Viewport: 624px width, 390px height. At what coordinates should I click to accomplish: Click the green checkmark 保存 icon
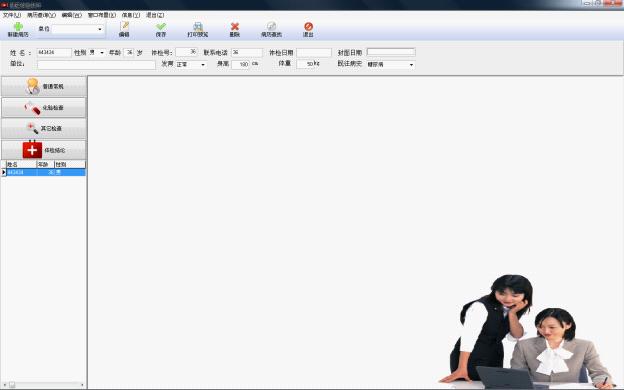point(161,26)
